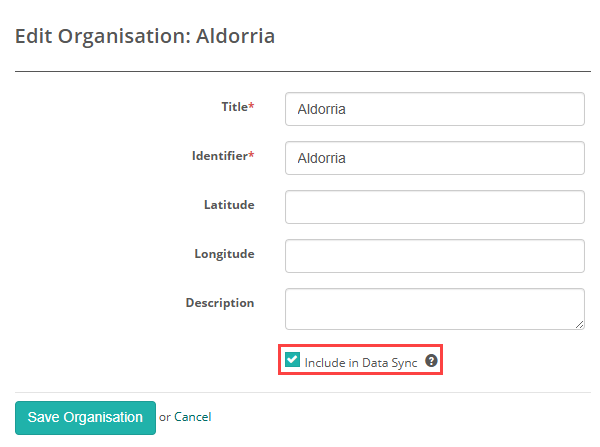Viewport: 600px width, 447px height.
Task: Click inside the Description text area
Action: [434, 309]
